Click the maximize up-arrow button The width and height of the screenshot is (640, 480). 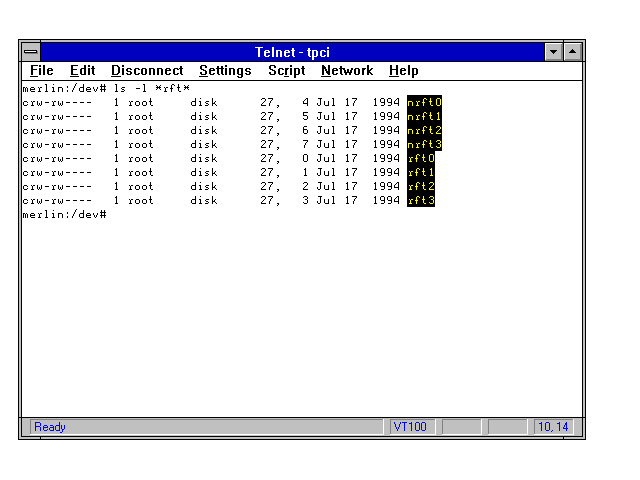[x=572, y=52]
